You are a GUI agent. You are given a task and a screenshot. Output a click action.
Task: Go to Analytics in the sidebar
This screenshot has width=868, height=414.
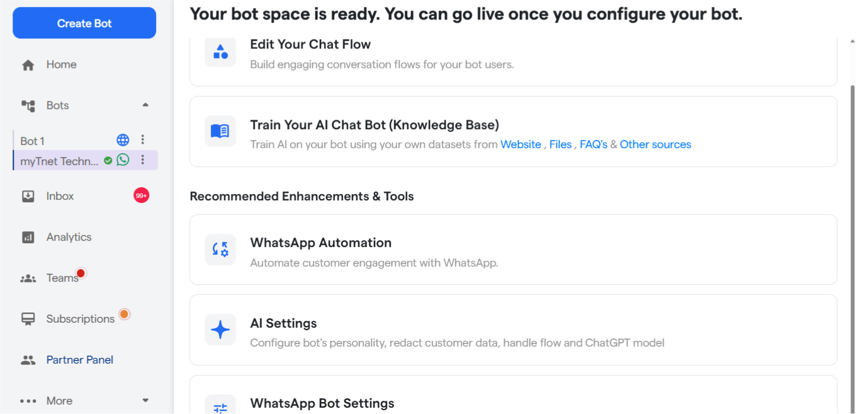(69, 237)
